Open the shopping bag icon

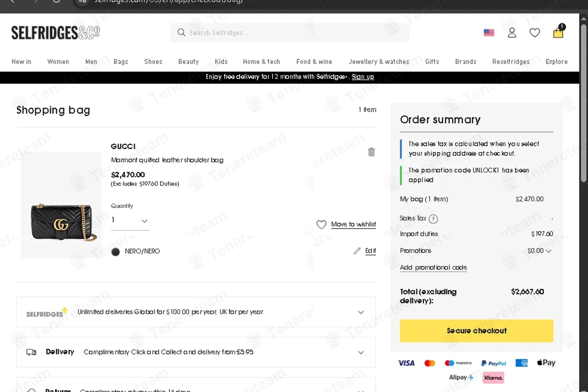[x=558, y=32]
